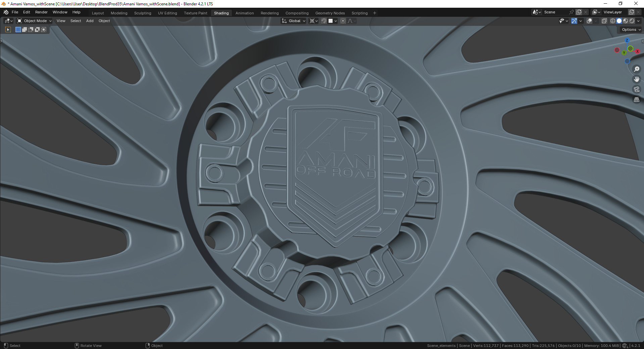Open the viewport Select menu
Viewport: 644px width, 349px height.
pyautogui.click(x=76, y=21)
